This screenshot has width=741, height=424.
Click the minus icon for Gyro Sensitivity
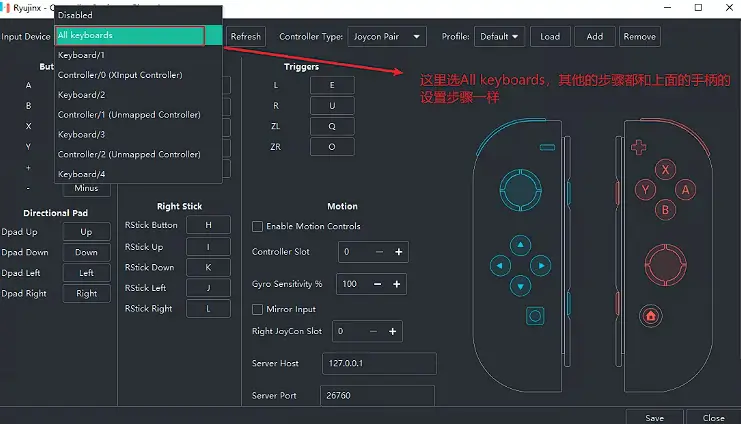380,284
